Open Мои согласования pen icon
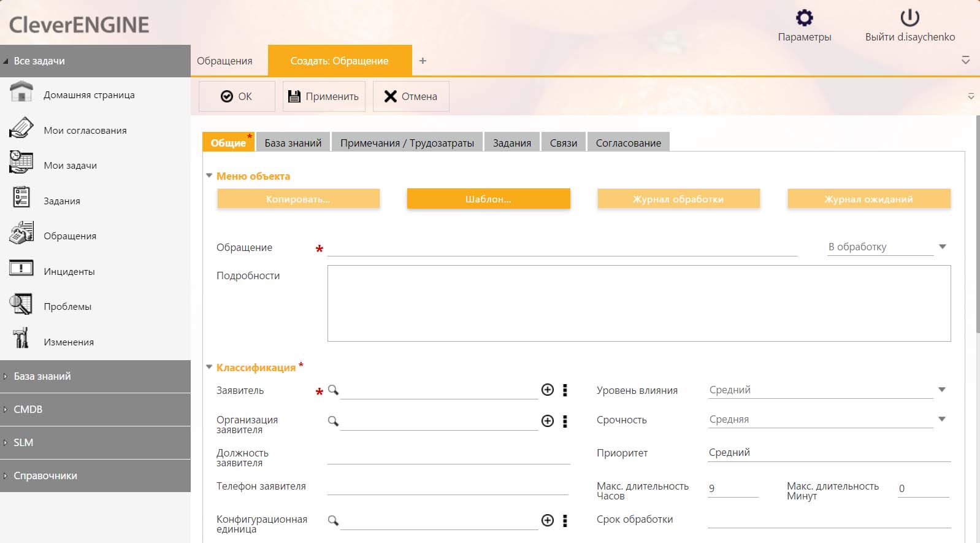Image resolution: width=980 pixels, height=543 pixels. pyautogui.click(x=21, y=128)
